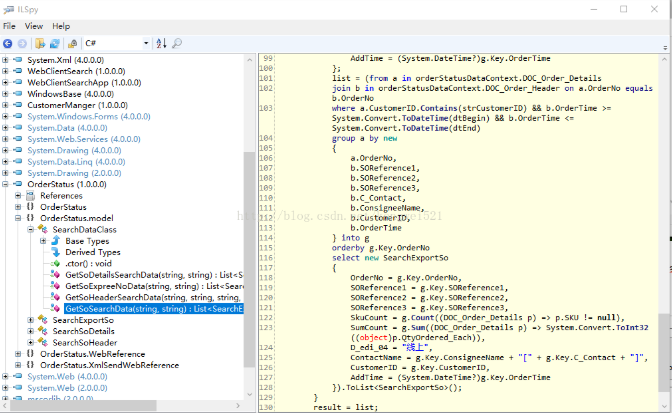The image size is (672, 413).
Task: Select System.Web.Services (4.0.0.0) assembly
Action: coord(84,139)
